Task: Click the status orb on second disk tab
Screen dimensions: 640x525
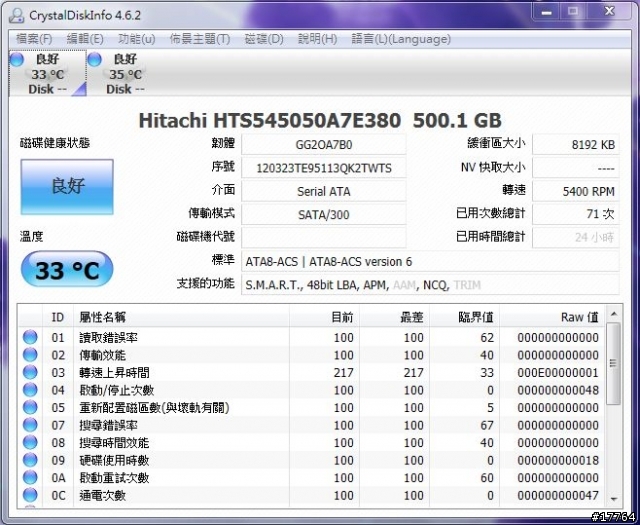Action: coord(94,60)
